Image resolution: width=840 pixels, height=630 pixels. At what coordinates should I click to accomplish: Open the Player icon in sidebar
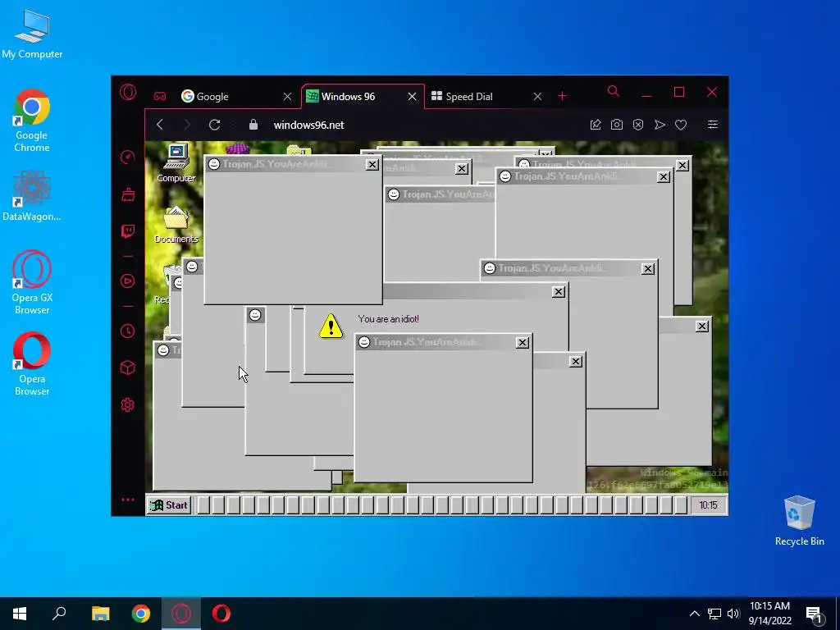(127, 281)
